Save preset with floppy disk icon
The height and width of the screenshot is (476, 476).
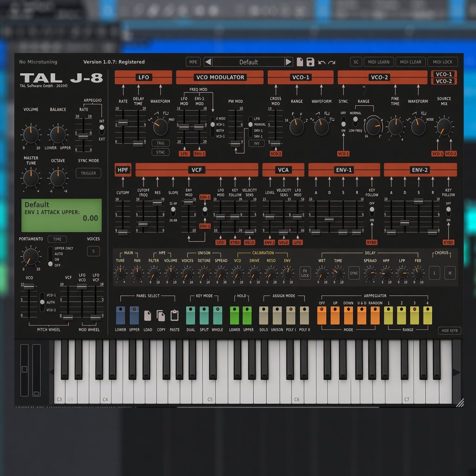point(310,62)
